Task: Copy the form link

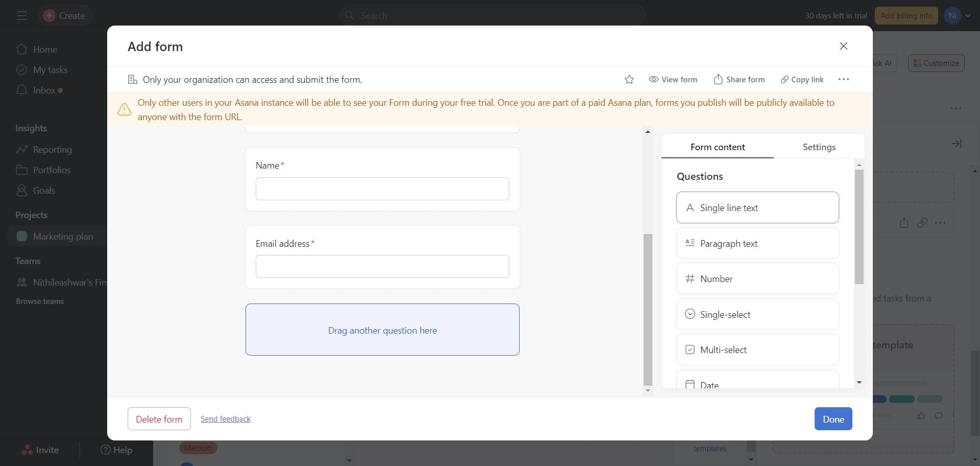Action: click(802, 80)
